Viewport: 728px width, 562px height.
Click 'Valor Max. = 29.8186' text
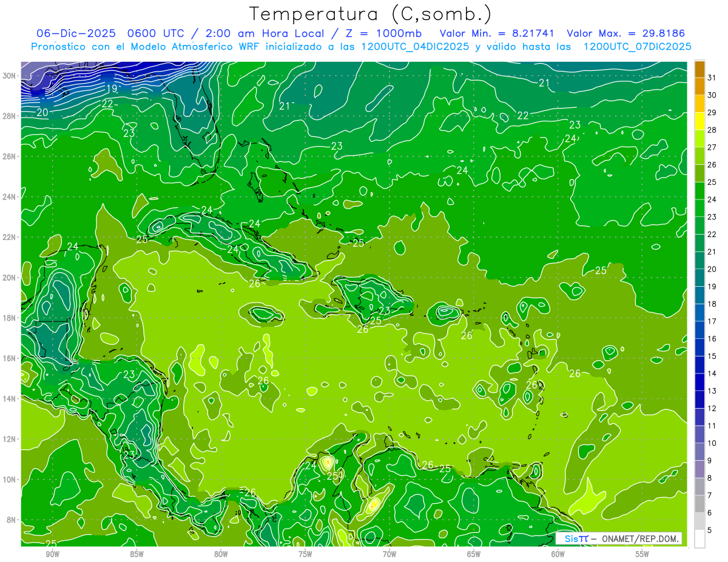pos(626,33)
